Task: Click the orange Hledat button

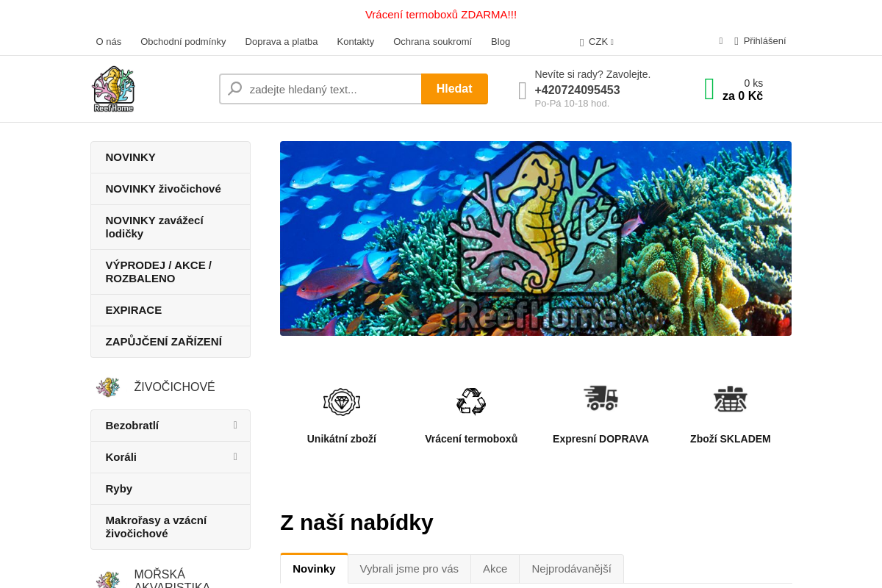Action: (454, 89)
